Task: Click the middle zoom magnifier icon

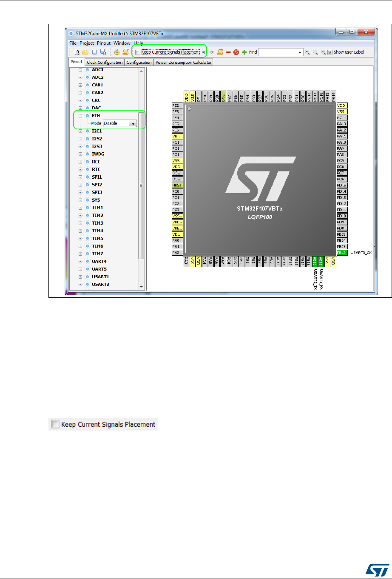Action: [315, 52]
